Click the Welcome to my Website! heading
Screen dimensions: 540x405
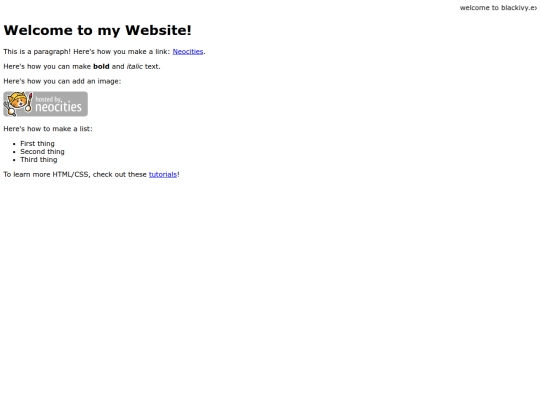click(x=97, y=30)
